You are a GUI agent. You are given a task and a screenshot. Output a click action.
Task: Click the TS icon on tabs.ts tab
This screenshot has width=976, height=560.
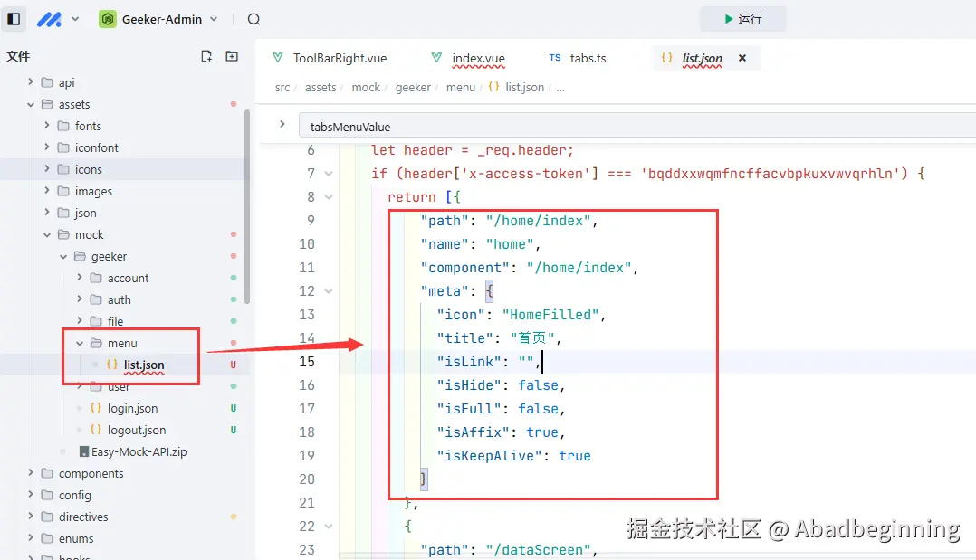pyautogui.click(x=555, y=57)
